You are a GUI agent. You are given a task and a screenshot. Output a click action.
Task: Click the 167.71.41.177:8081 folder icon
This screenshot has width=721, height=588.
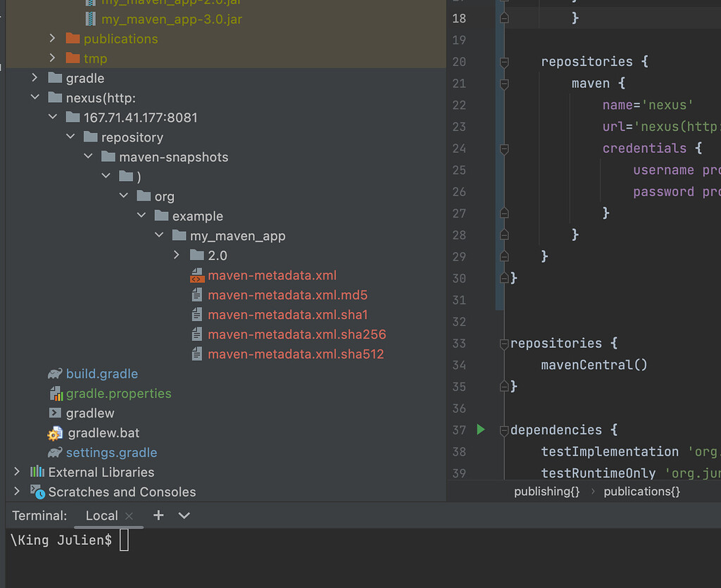(x=73, y=117)
